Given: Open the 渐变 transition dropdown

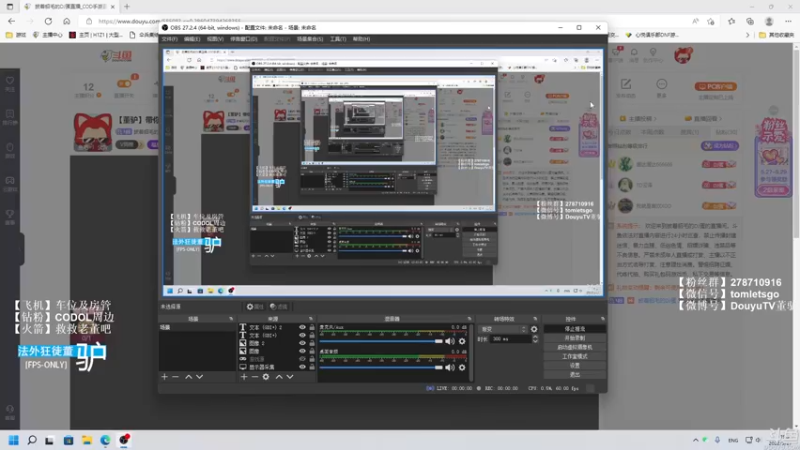Looking at the screenshot, I should tap(503, 329).
